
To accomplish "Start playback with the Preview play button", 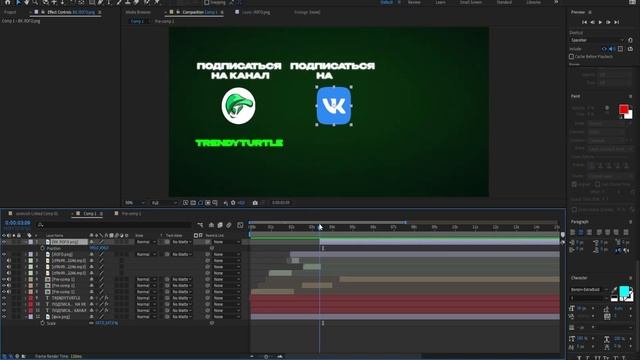I will click(x=600, y=22).
